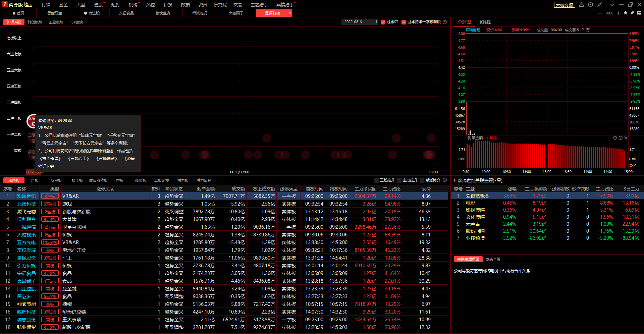Select the 昨日涨停板 list tab

tap(98, 180)
